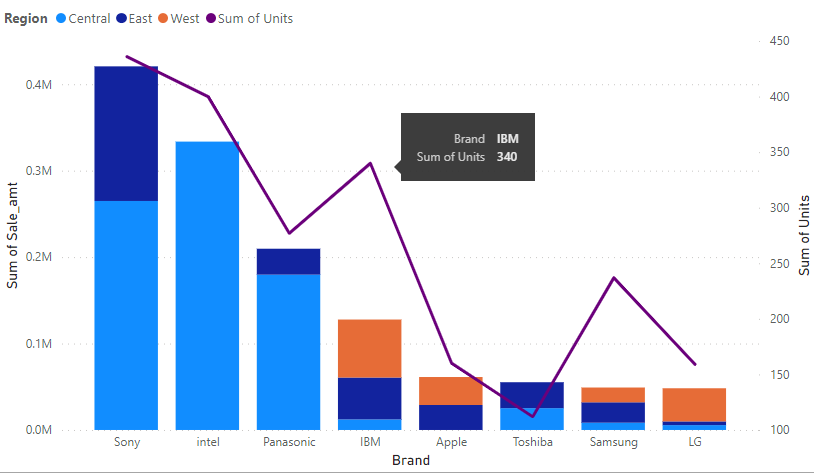Viewport: 814px width, 473px height.
Task: Click the Panasonic label on the x-axis
Action: (x=288, y=441)
